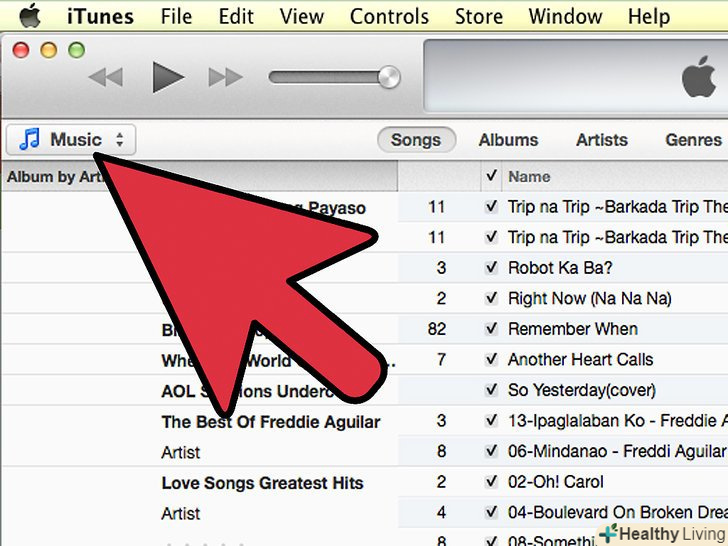Screen dimensions: 728x546
Task: Click the Music selector up-down arrows
Action: [x=120, y=139]
